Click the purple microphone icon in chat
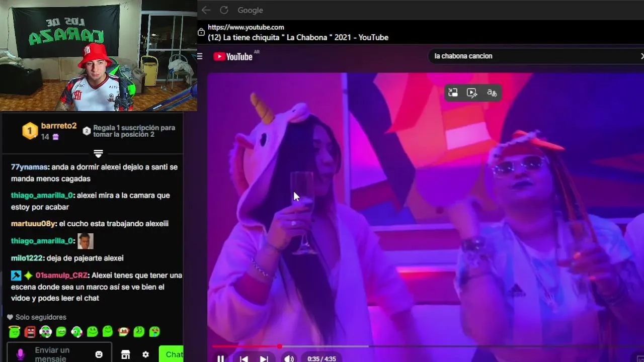 coord(20,354)
